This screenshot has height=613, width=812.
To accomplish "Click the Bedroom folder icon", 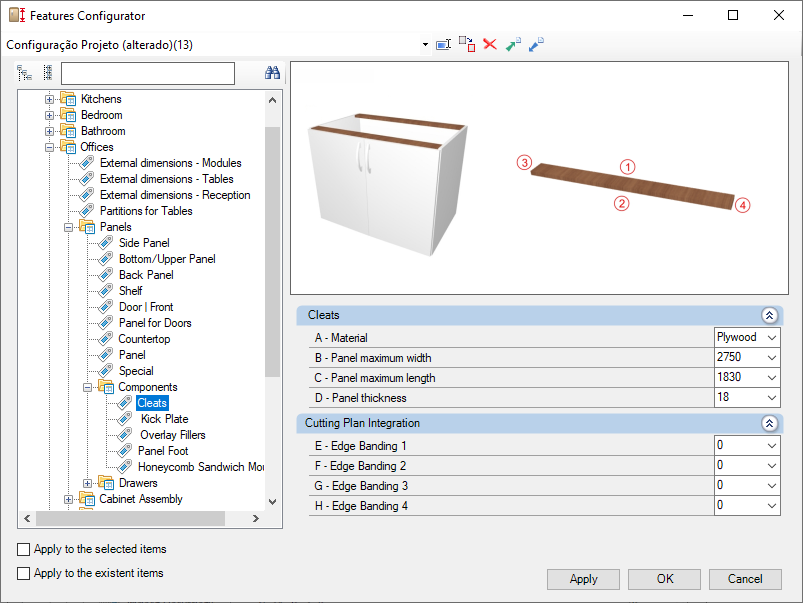I will click(68, 114).
